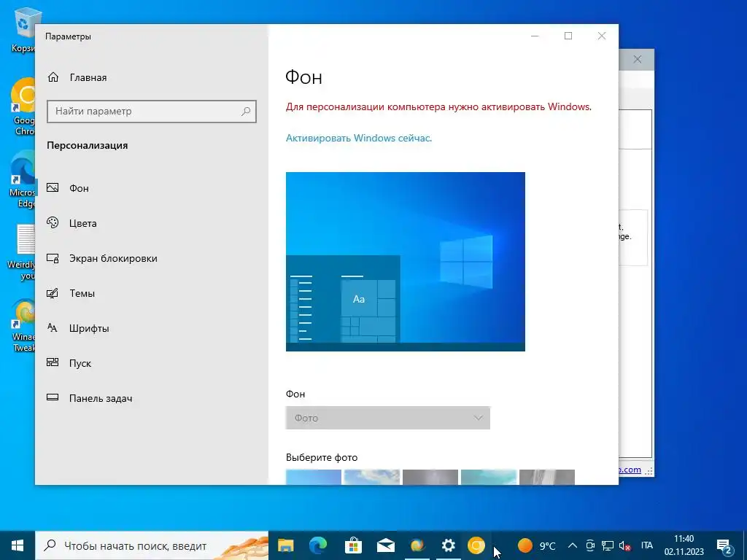The width and height of the screenshot is (747, 560).
Task: Open the network status tray icon
Action: tap(608, 545)
